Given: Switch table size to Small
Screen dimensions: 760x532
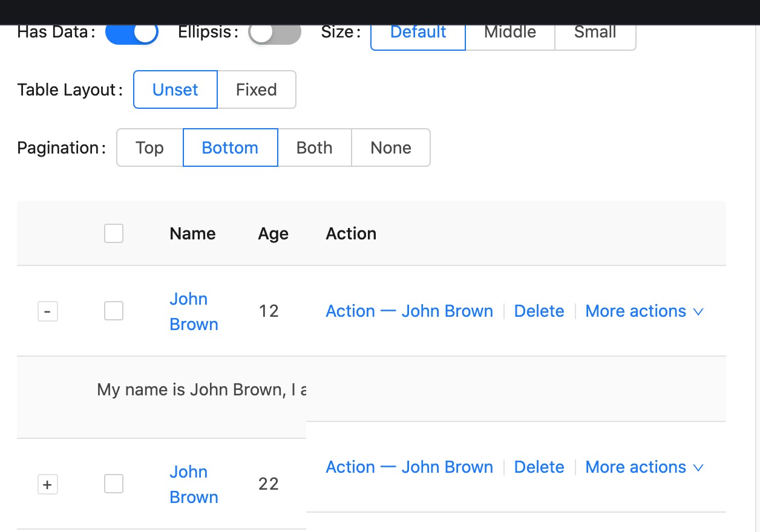Looking at the screenshot, I should 595,32.
